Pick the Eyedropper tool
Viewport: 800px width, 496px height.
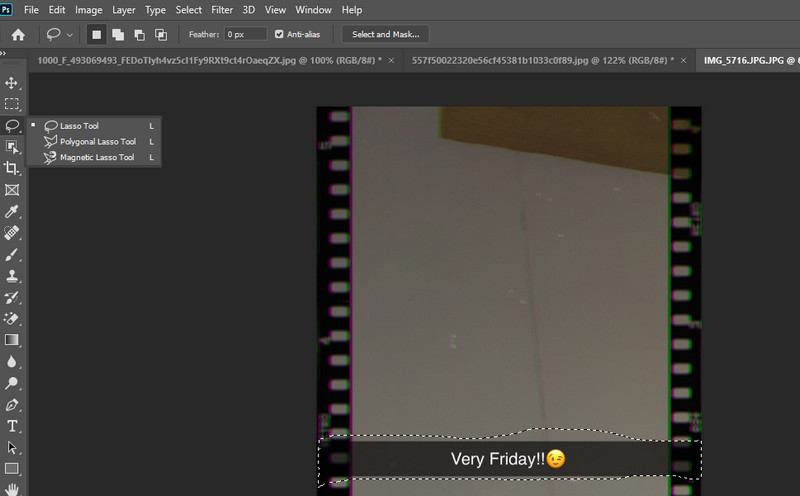(12, 211)
